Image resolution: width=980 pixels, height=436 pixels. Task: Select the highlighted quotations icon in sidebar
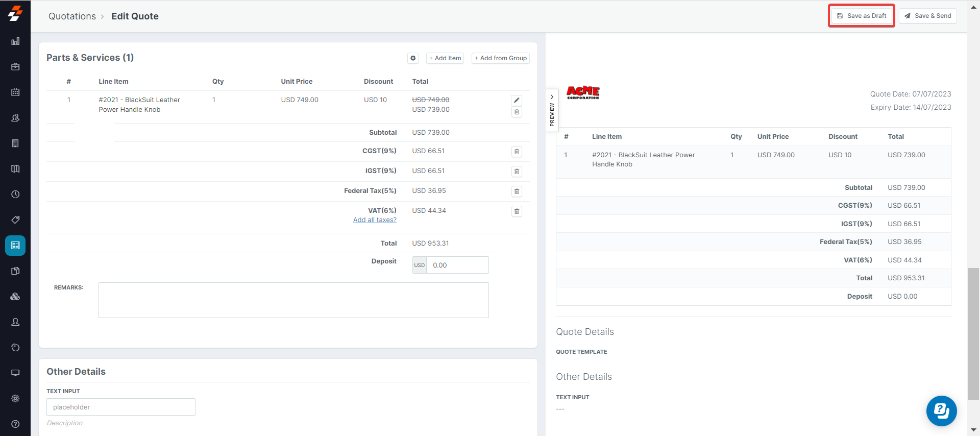coord(15,246)
